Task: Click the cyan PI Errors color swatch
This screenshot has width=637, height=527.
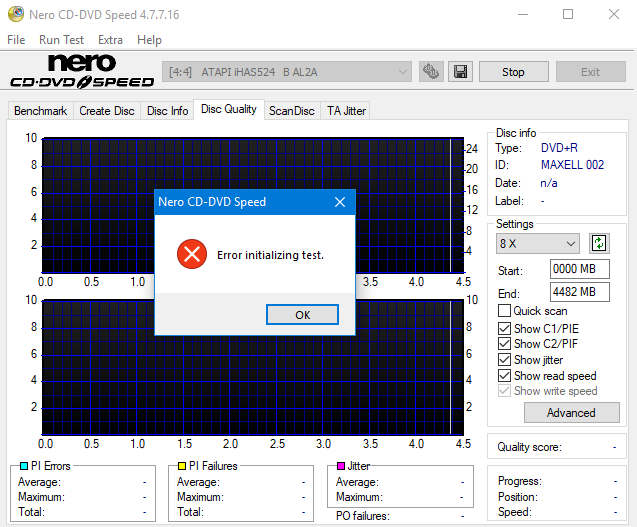Action: pos(24,466)
